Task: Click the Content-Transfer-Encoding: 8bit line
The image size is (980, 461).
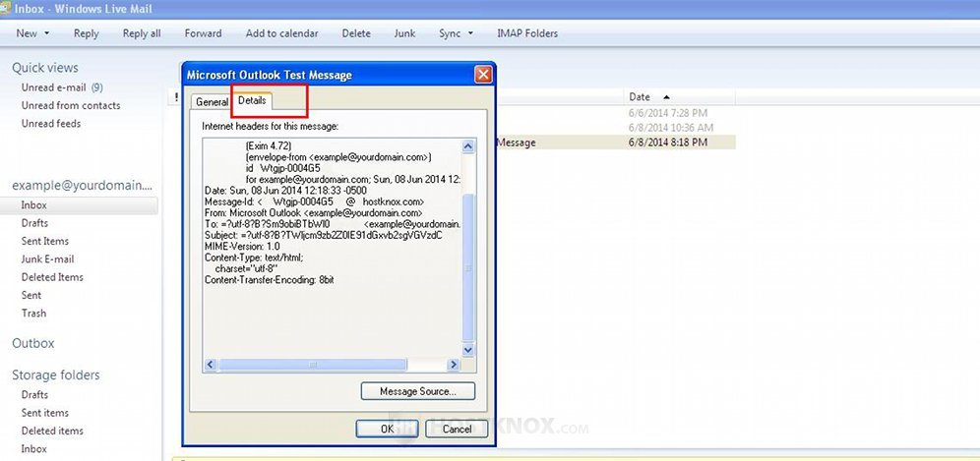Action: coord(270,280)
